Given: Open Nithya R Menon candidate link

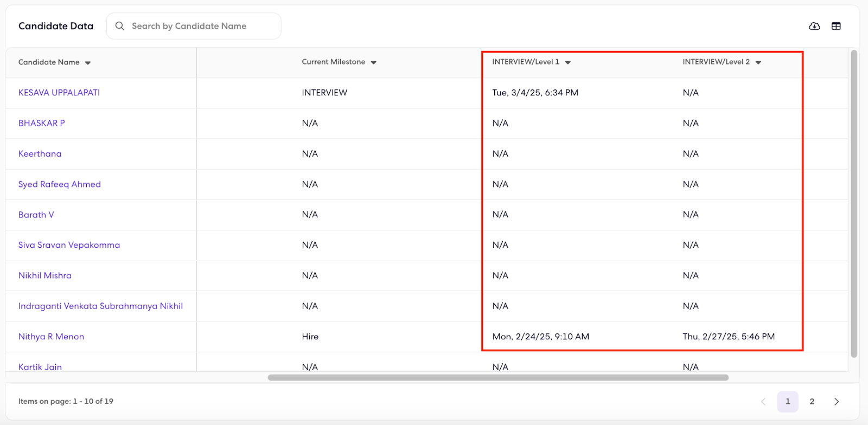Looking at the screenshot, I should click(52, 337).
